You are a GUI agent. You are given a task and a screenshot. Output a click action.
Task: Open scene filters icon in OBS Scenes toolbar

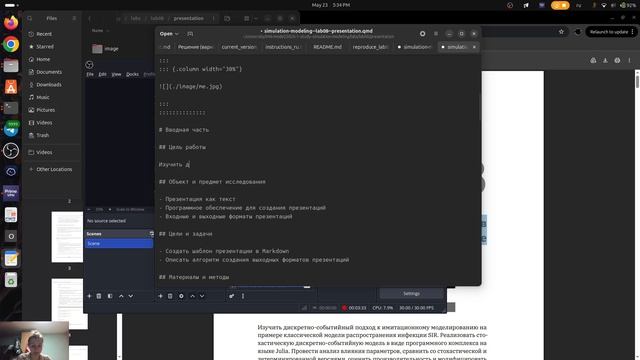point(110,296)
